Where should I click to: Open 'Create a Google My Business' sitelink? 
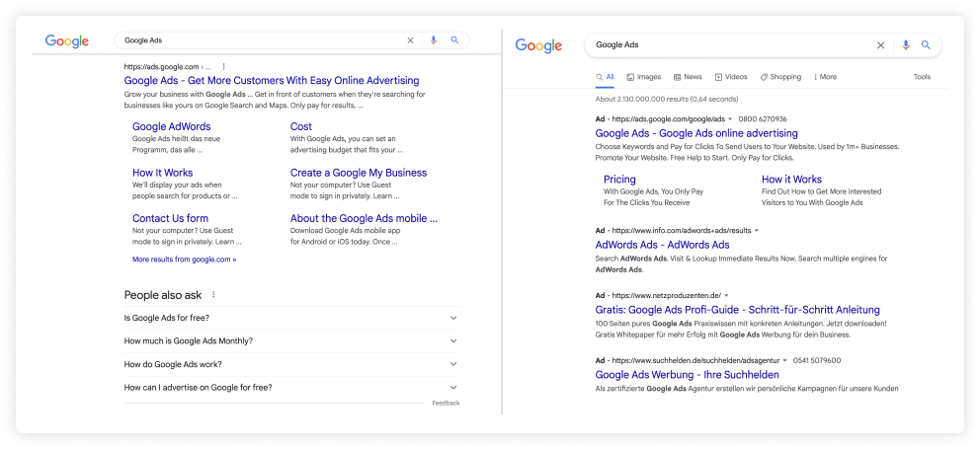(359, 173)
